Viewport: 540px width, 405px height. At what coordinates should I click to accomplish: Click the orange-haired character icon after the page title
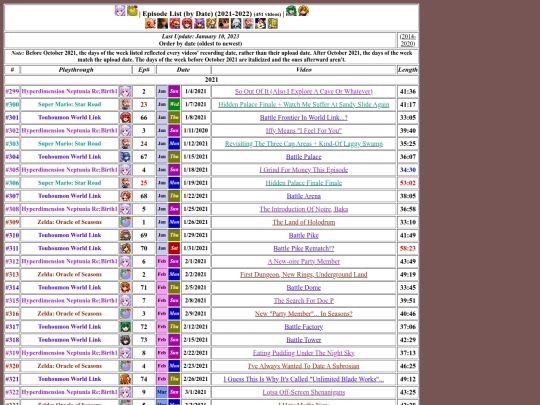point(303,11)
